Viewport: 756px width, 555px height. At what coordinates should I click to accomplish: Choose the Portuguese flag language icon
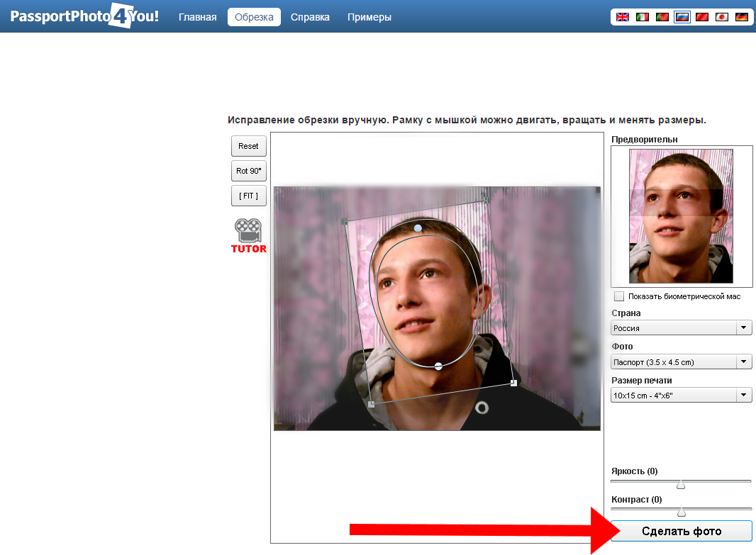[662, 17]
